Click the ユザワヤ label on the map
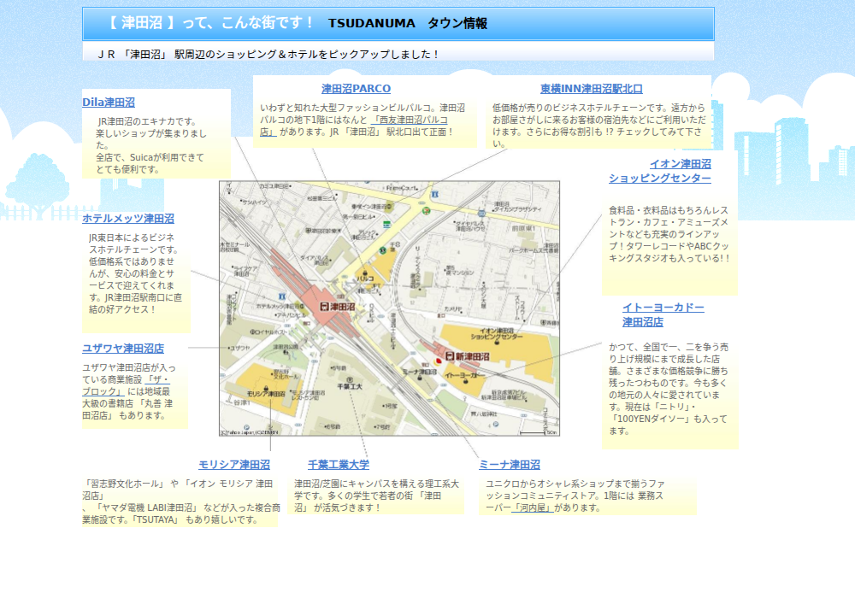The width and height of the screenshot is (855, 616). [240, 348]
